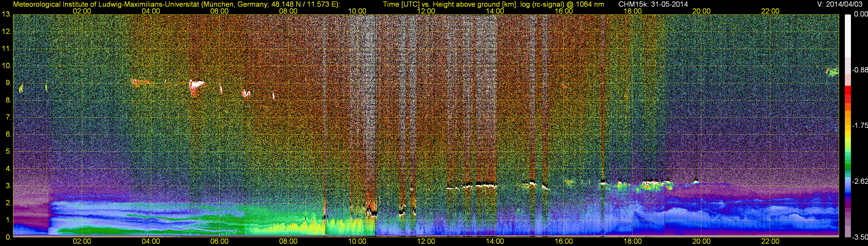Click the 10:00 label on the top time axis
The width and height of the screenshot is (868, 246).
click(357, 11)
